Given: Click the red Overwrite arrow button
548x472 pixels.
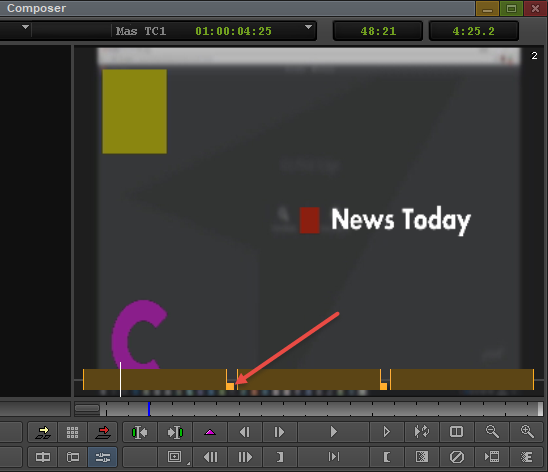Looking at the screenshot, I should click(x=103, y=432).
